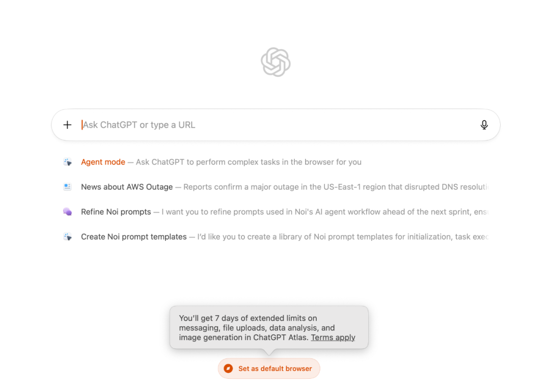Click the icon beside Create Noi prompt templates

tap(67, 237)
